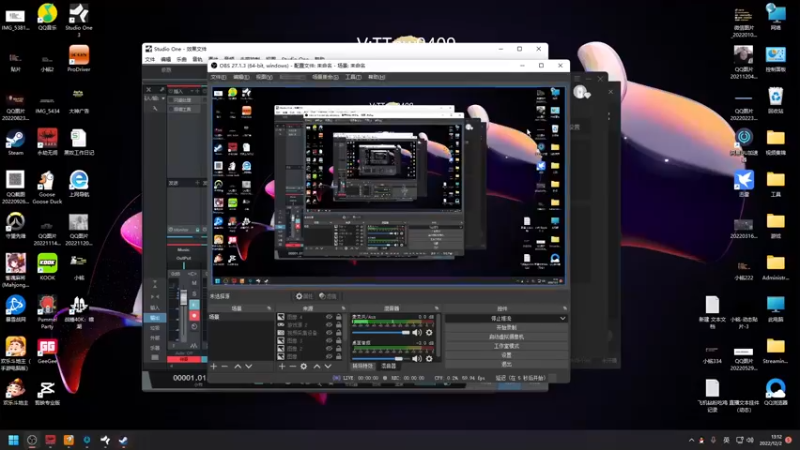Open OBS Help menu
The image size is (800, 450).
click(x=377, y=77)
